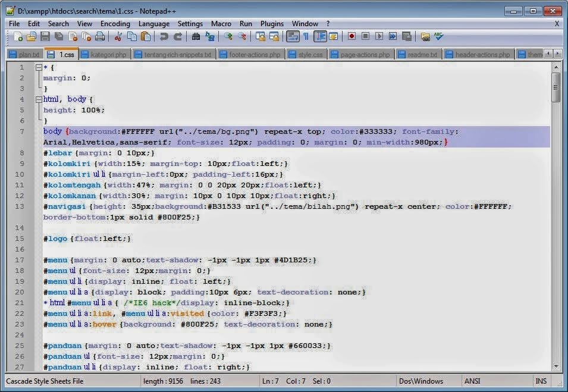Viewport: 568px width, 392px height.
Task: Collapse the html, body block at line 4
Action: point(39,99)
